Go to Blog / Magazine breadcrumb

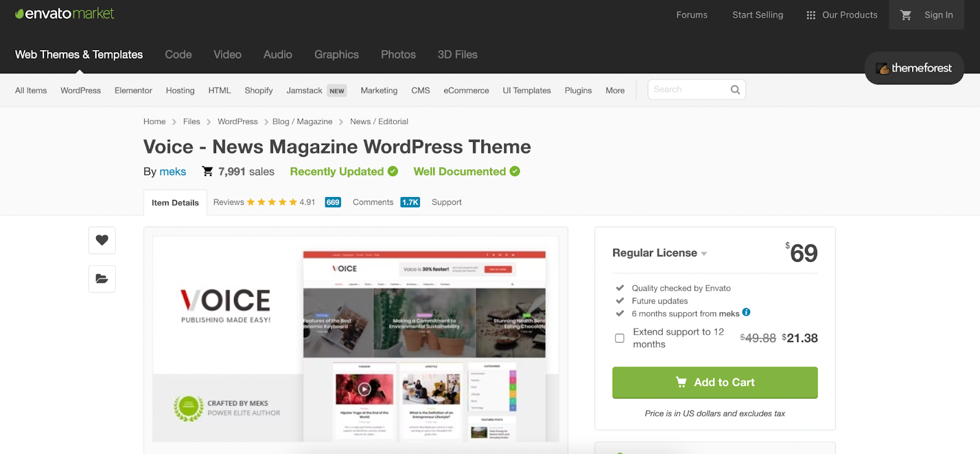(x=303, y=122)
